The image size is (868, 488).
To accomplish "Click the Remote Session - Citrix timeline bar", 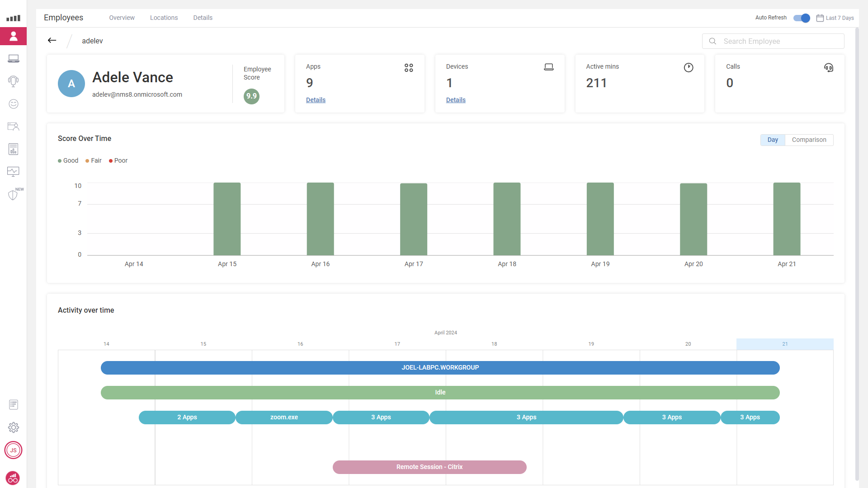I will [429, 467].
